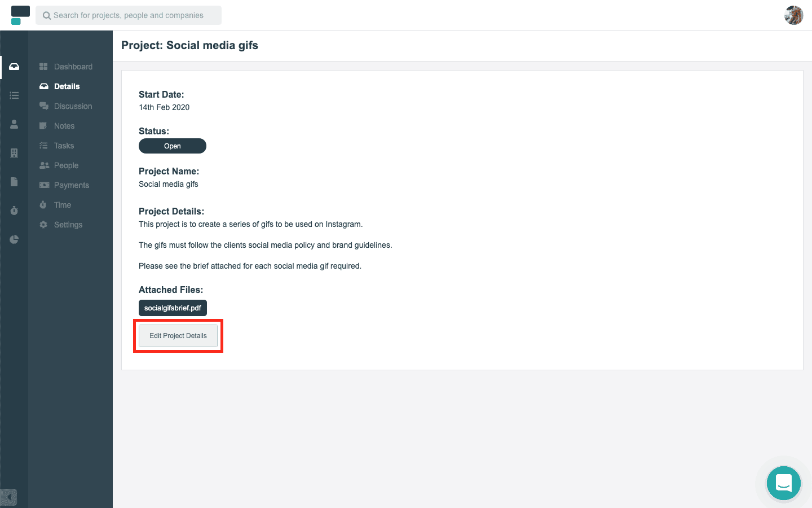
Task: Open the Discussion section
Action: [x=66, y=106]
